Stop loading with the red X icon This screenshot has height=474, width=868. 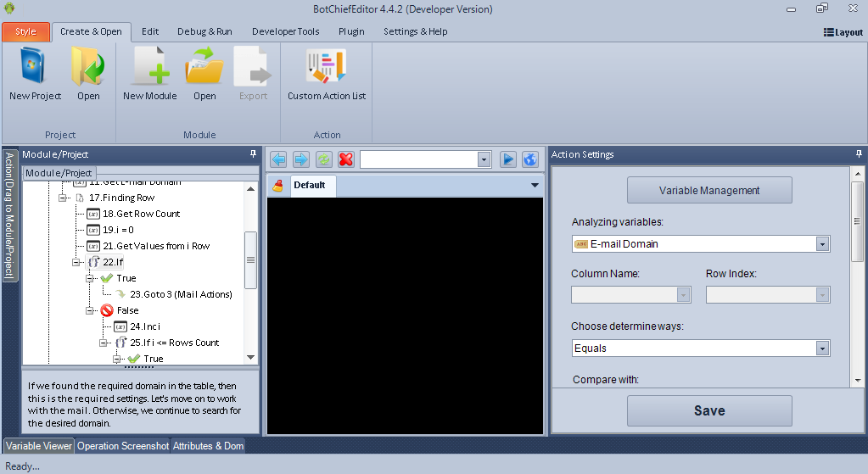[345, 159]
